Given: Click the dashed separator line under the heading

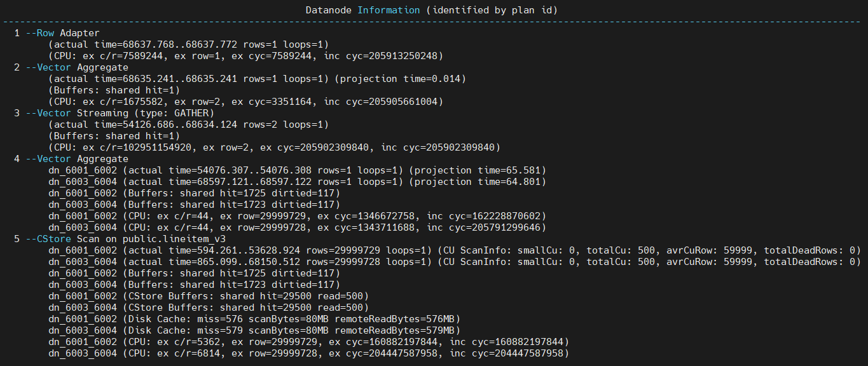Looking at the screenshot, I should [x=434, y=21].
